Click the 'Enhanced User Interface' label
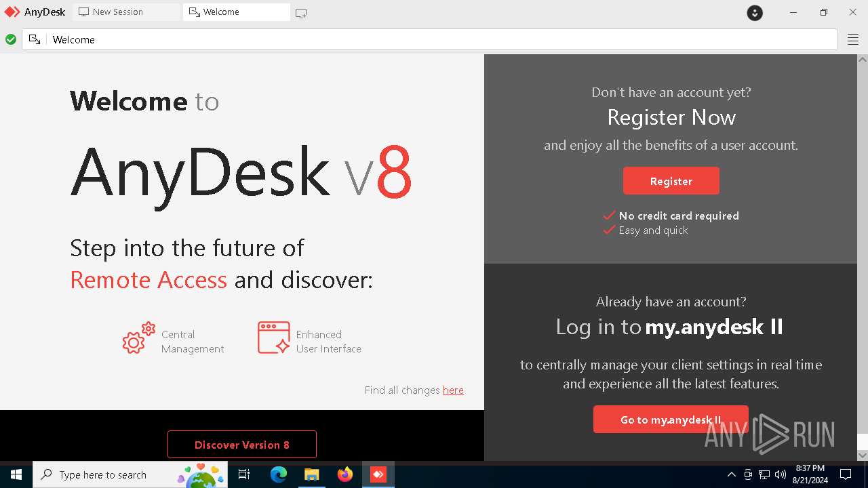 click(329, 342)
